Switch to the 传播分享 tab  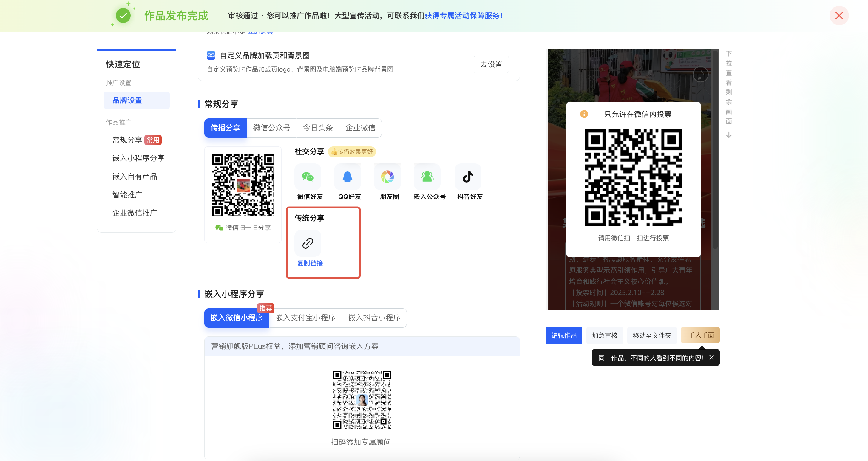tap(226, 128)
